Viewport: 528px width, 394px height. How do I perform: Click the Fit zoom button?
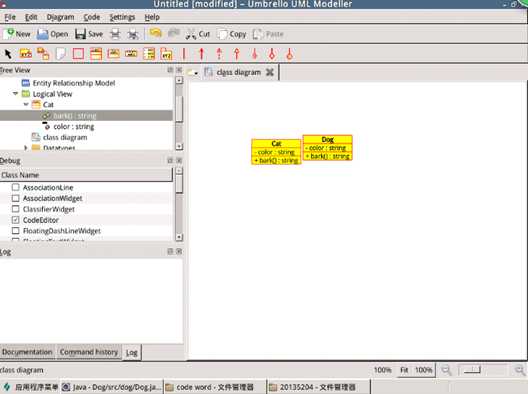404,370
